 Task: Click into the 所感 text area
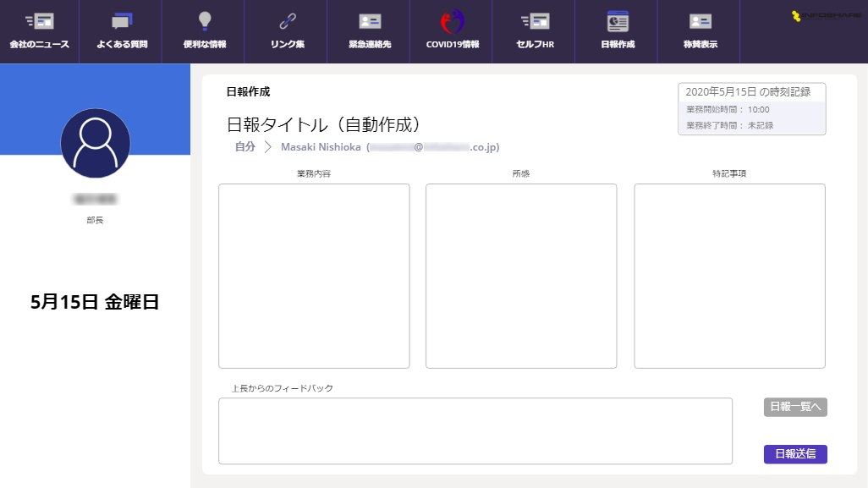coord(521,276)
